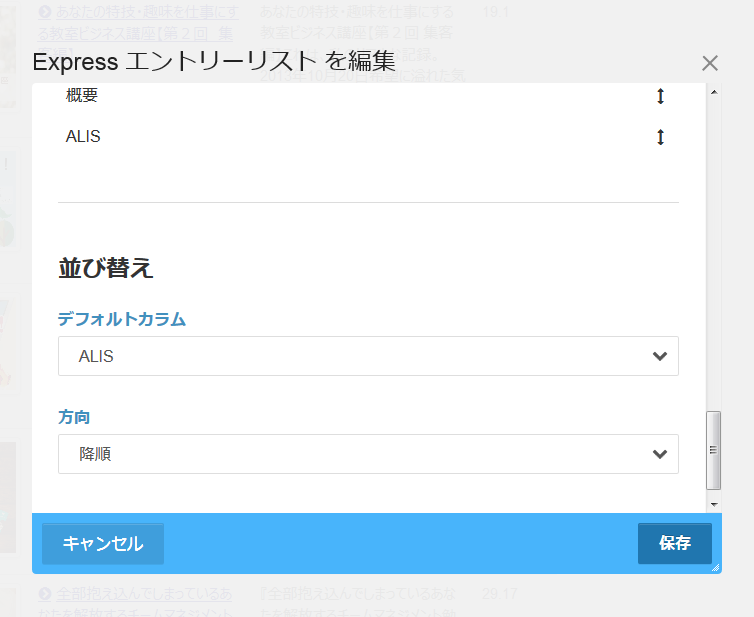Click the reorder arrow icon for 概要
This screenshot has height=617, width=754.
(660, 97)
